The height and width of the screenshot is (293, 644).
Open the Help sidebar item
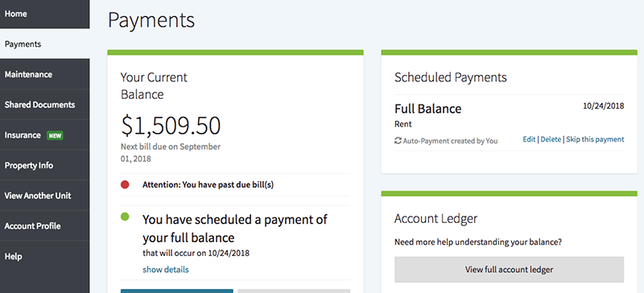(x=45, y=257)
